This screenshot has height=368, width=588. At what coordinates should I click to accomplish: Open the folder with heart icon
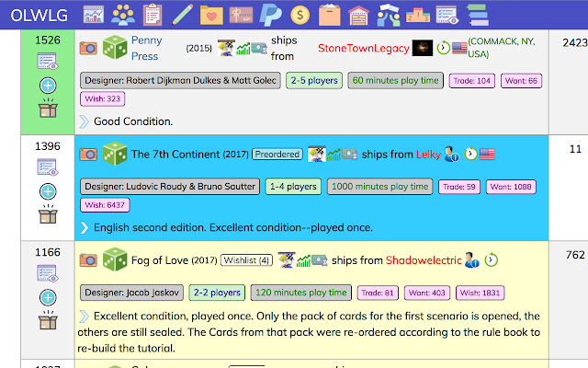click(211, 16)
